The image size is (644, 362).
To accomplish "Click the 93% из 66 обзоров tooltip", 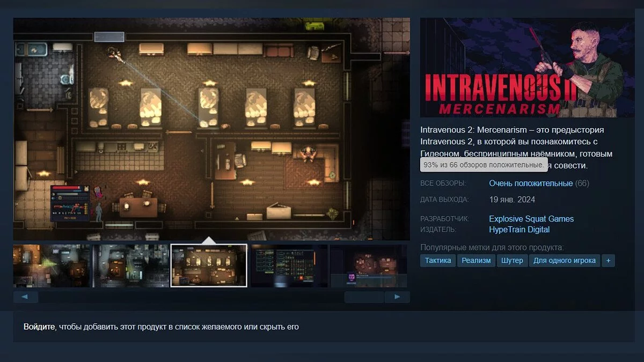I will [x=484, y=165].
